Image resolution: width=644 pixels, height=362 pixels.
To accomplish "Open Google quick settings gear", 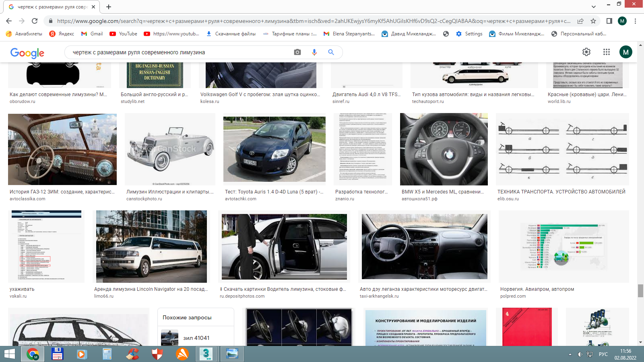I will coord(586,52).
